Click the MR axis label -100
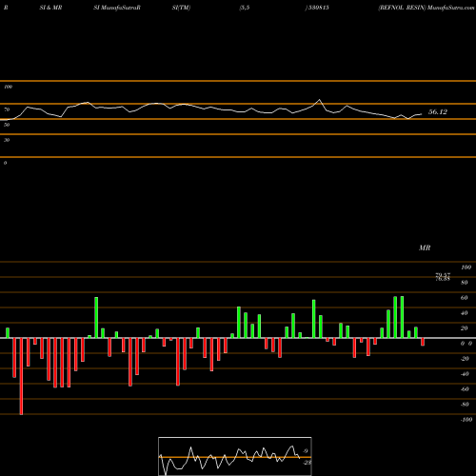This screenshot has height=476, width=476. tap(466, 420)
